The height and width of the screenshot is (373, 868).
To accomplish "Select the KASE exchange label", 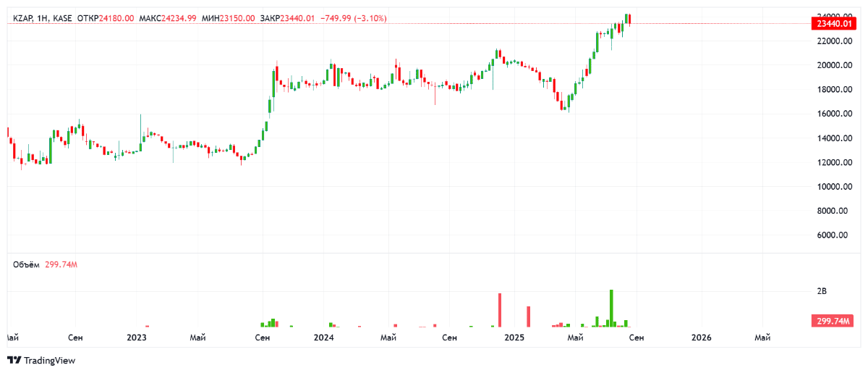I will click(61, 18).
